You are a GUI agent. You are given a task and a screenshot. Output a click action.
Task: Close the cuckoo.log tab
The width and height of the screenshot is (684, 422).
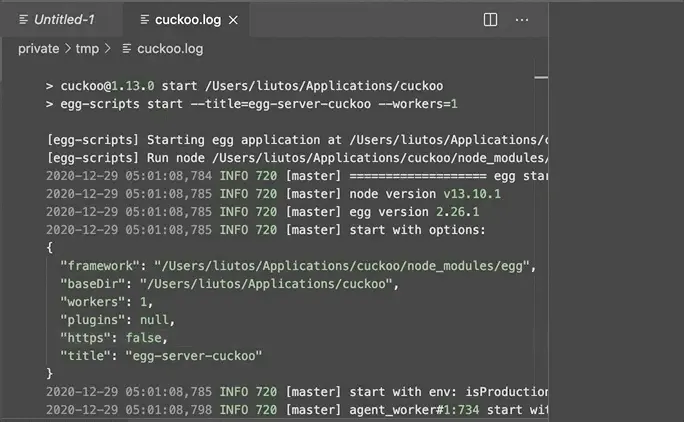pyautogui.click(x=234, y=19)
